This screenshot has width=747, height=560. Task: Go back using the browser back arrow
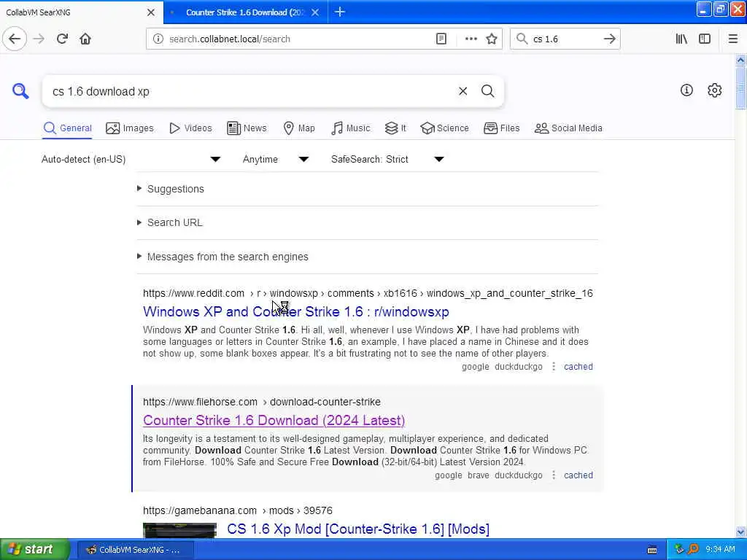tap(15, 39)
